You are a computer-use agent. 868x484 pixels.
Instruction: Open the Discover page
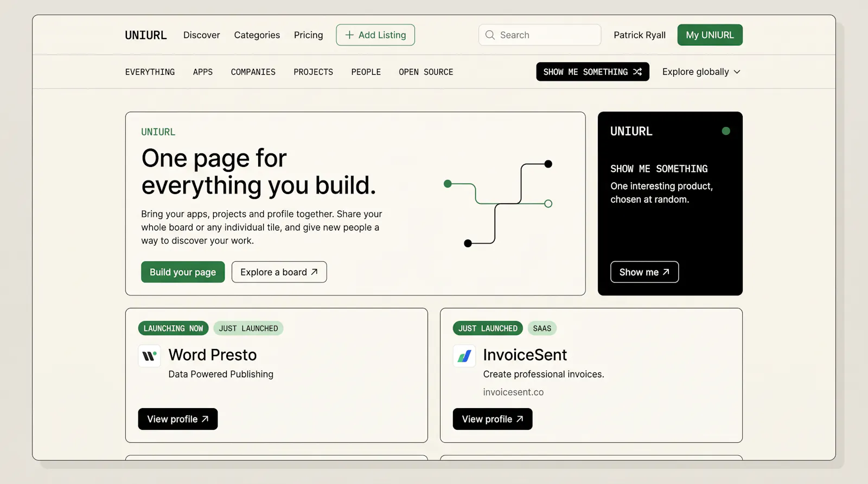click(x=201, y=35)
